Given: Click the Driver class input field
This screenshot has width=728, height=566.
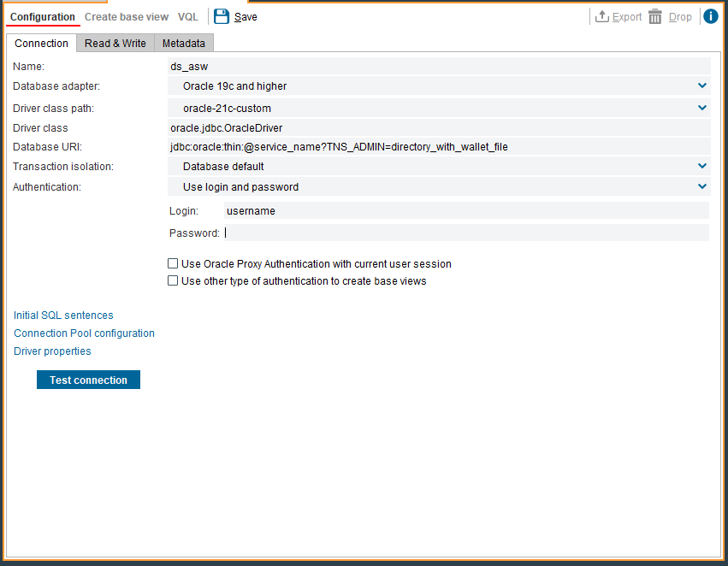Looking at the screenshot, I should point(439,128).
